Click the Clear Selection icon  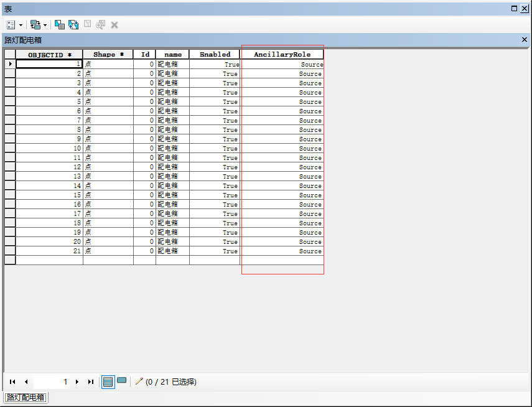[87, 24]
